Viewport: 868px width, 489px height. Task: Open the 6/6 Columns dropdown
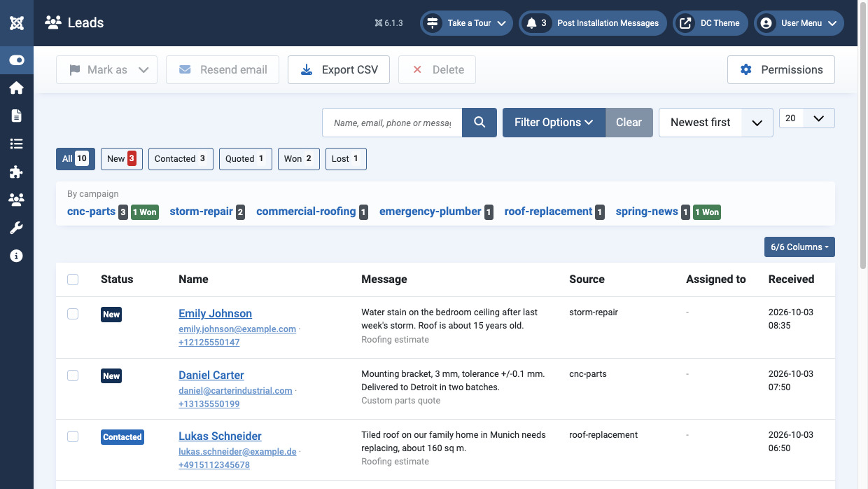(799, 247)
